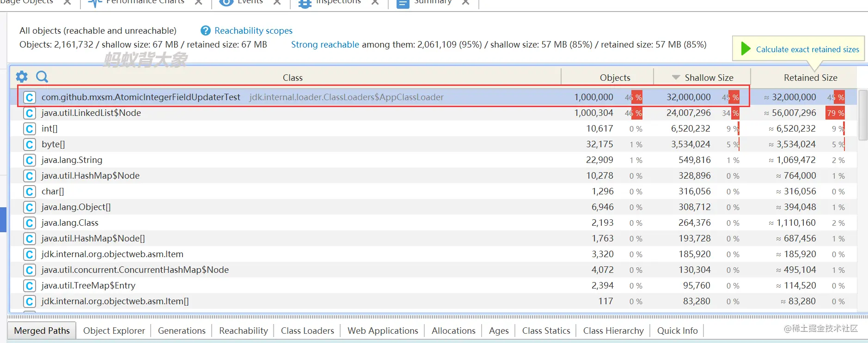Close the Inspections tab
The width and height of the screenshot is (868, 343).
tap(375, 2)
